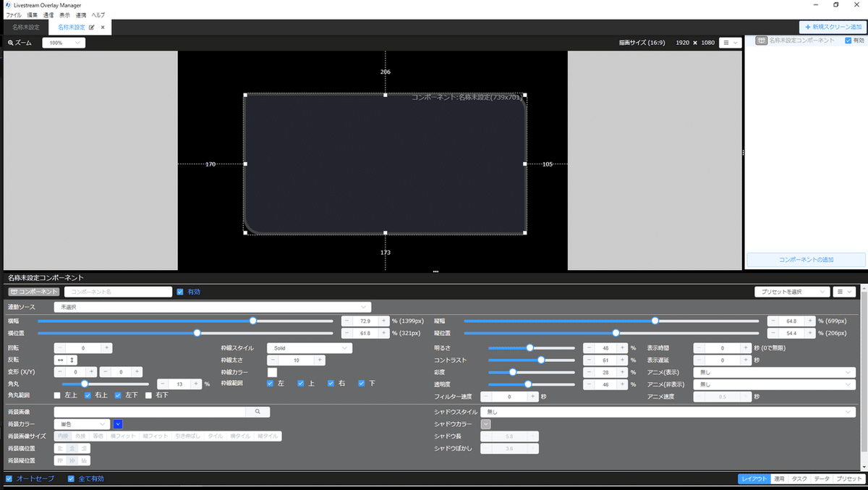868x490 pixels.
Task: Check the 右下 rounded corner checkbox
Action: pyautogui.click(x=148, y=395)
